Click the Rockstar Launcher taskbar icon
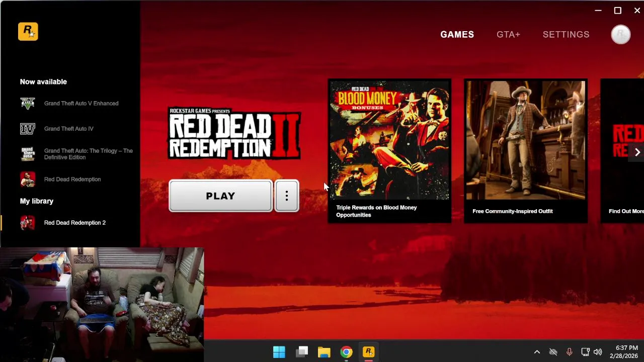This screenshot has width=644, height=362. (369, 352)
